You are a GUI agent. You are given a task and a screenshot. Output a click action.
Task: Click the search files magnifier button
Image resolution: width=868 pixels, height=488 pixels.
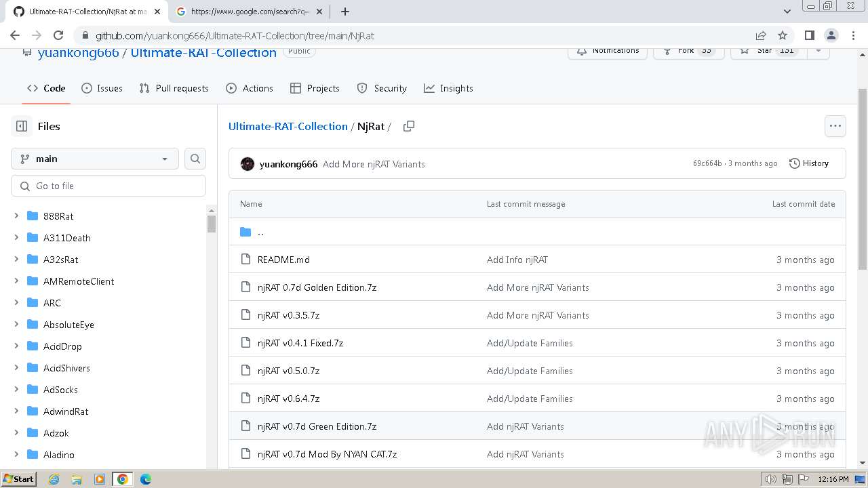pyautogui.click(x=195, y=159)
